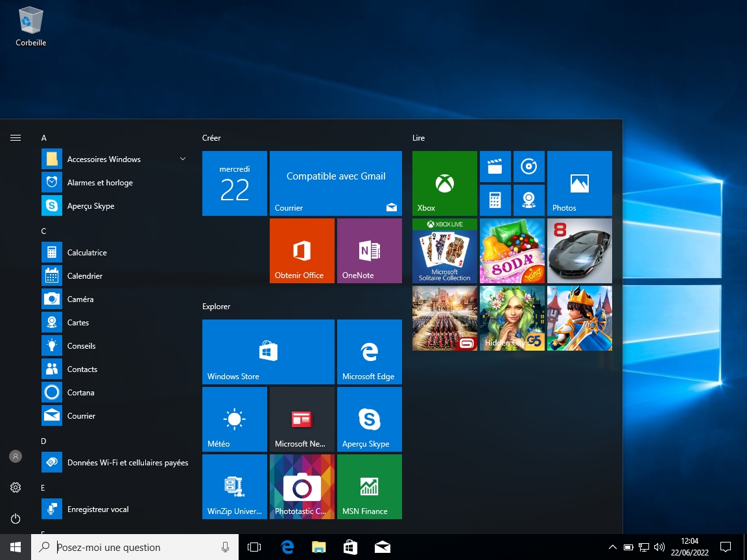Open the Hidden City game tile
This screenshot has height=560, width=747.
[x=512, y=318]
